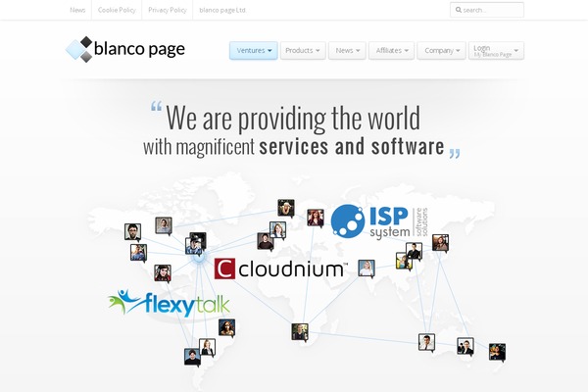Open the blanco page Ltd. link
The image size is (588, 392).
point(222,10)
